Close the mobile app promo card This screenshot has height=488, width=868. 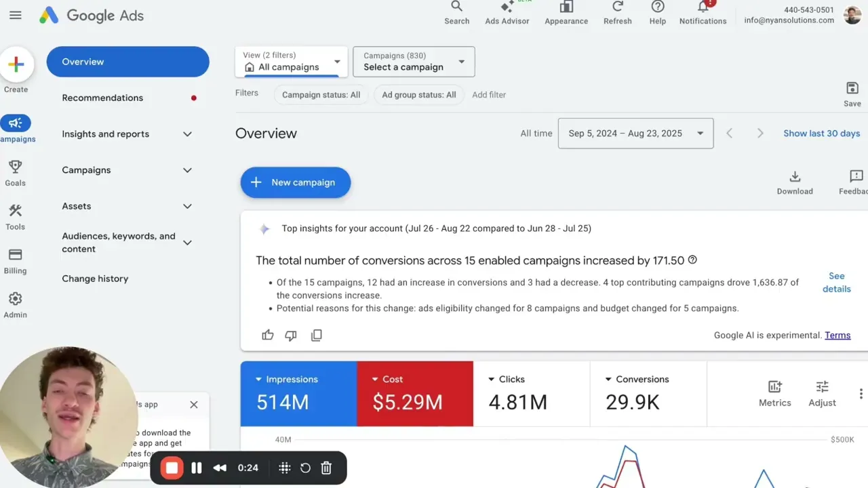194,405
